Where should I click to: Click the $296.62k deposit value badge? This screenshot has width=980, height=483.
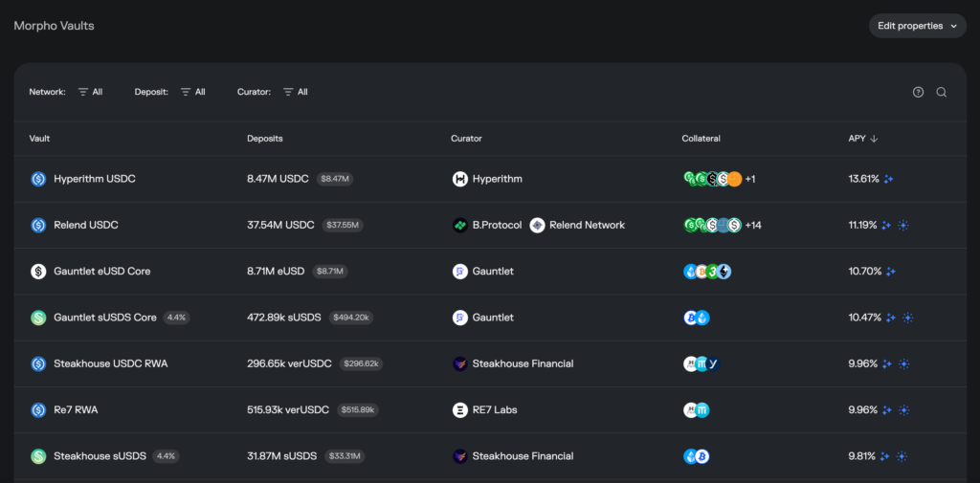361,363
